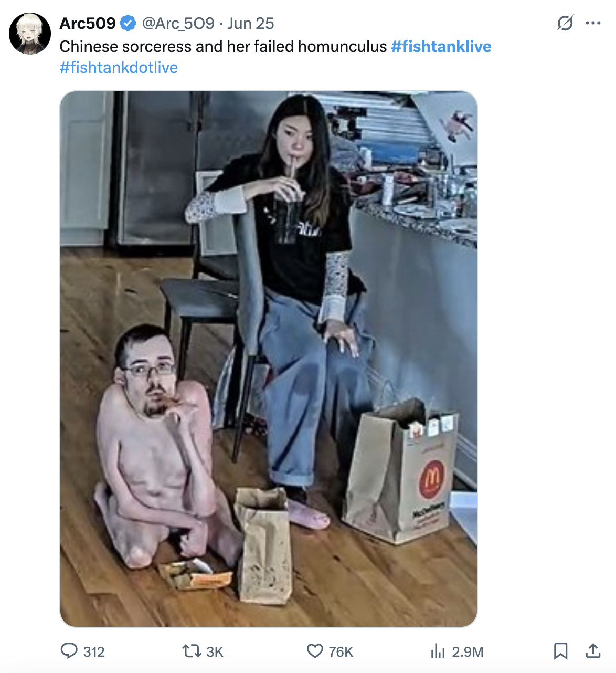Click the blue verified badge

click(128, 23)
